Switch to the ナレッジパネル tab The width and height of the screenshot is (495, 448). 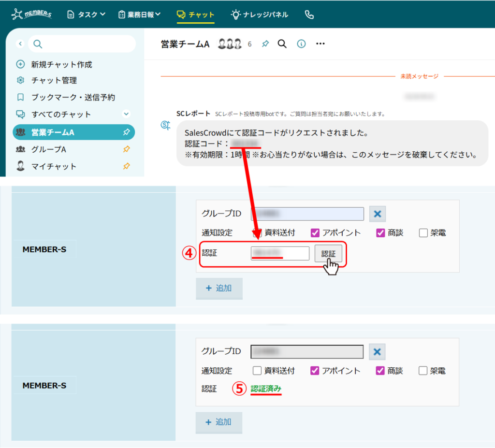coord(260,14)
